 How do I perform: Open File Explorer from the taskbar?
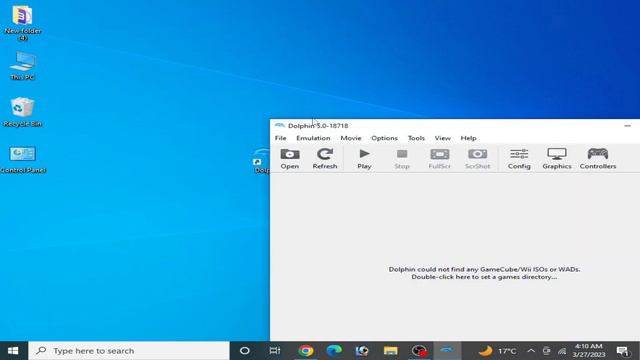tap(391, 351)
